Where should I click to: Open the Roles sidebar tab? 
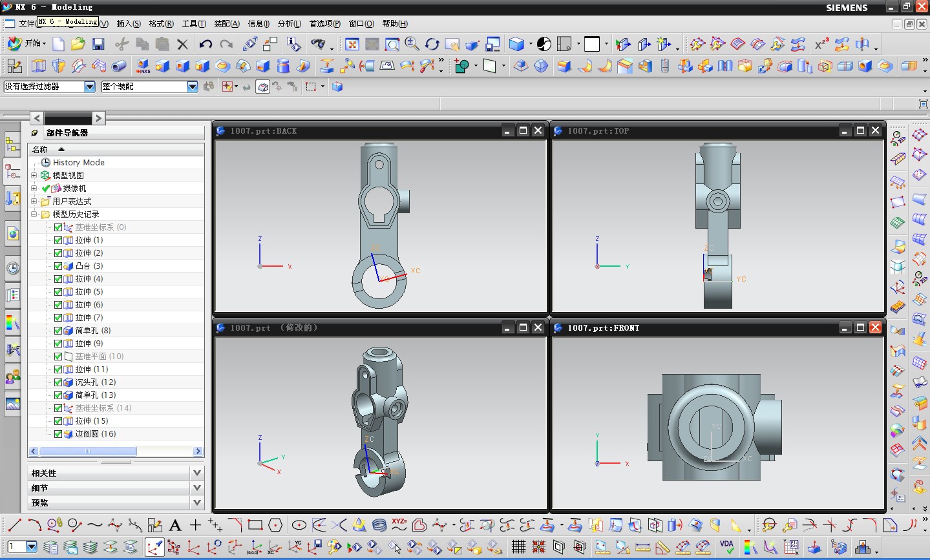pyautogui.click(x=12, y=376)
